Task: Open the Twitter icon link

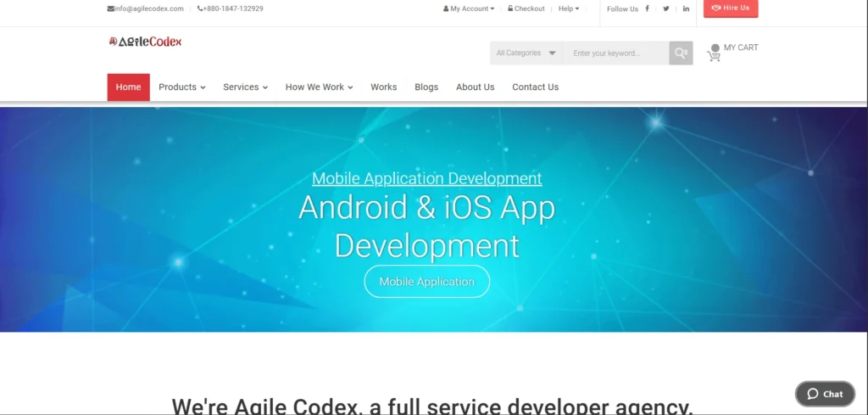Action: pos(666,8)
